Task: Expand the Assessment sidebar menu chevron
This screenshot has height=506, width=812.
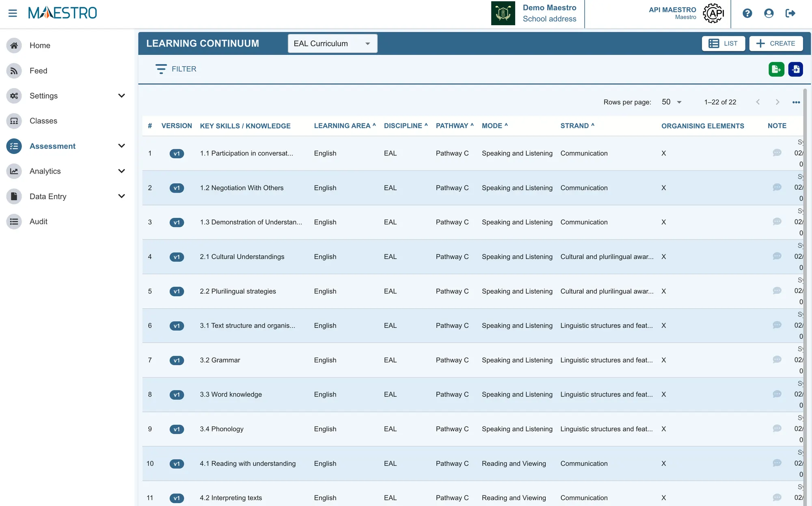Action: (x=121, y=146)
